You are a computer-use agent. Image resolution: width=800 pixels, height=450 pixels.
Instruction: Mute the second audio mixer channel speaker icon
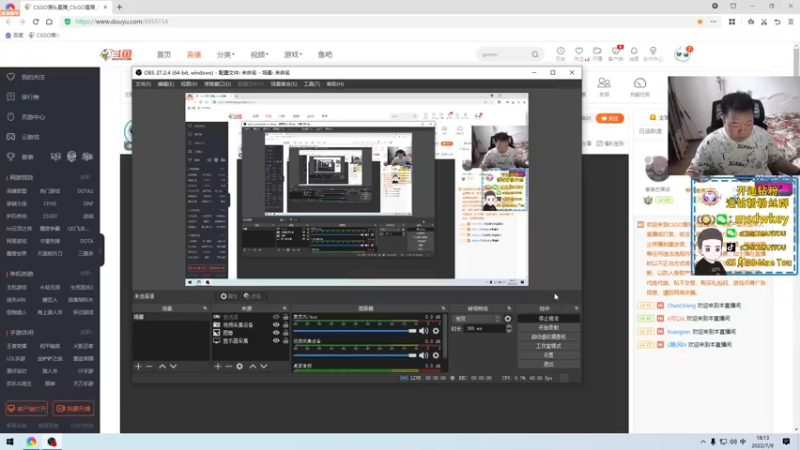[x=423, y=355]
